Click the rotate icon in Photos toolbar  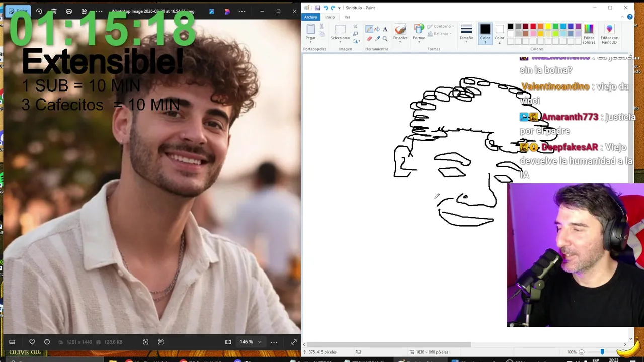39,11
